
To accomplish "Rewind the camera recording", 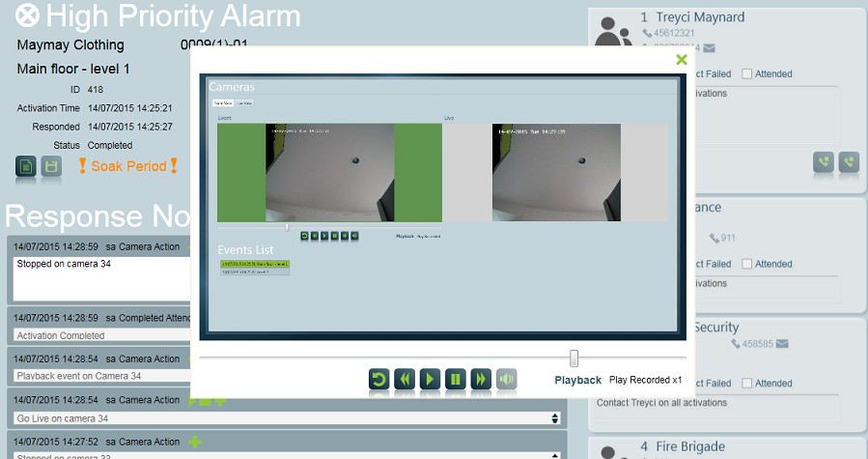I will [405, 379].
